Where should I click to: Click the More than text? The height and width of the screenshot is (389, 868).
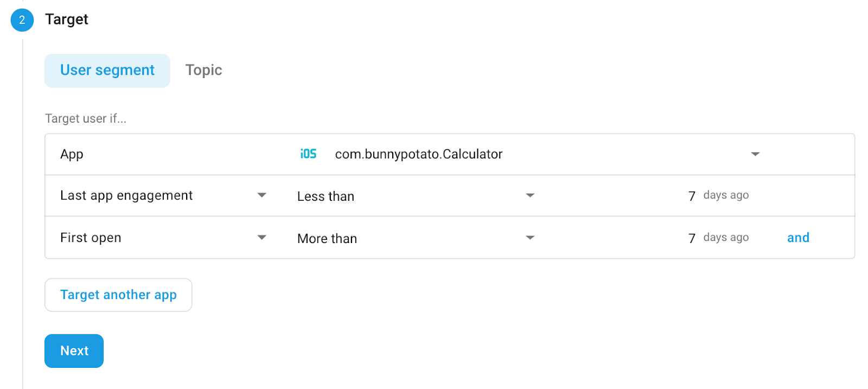[327, 239]
